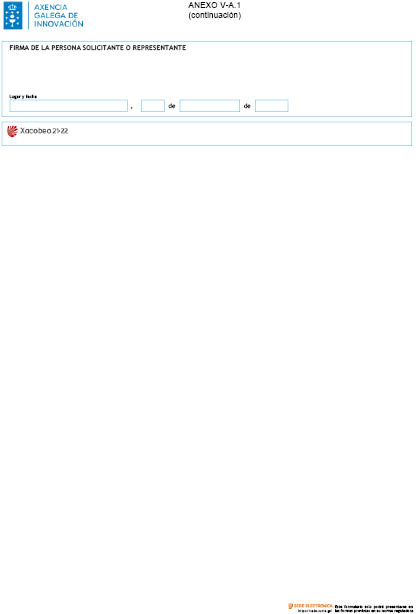
Task: Click the "SEDE ELECTRÓNICA" footer text
Action: (313, 606)
